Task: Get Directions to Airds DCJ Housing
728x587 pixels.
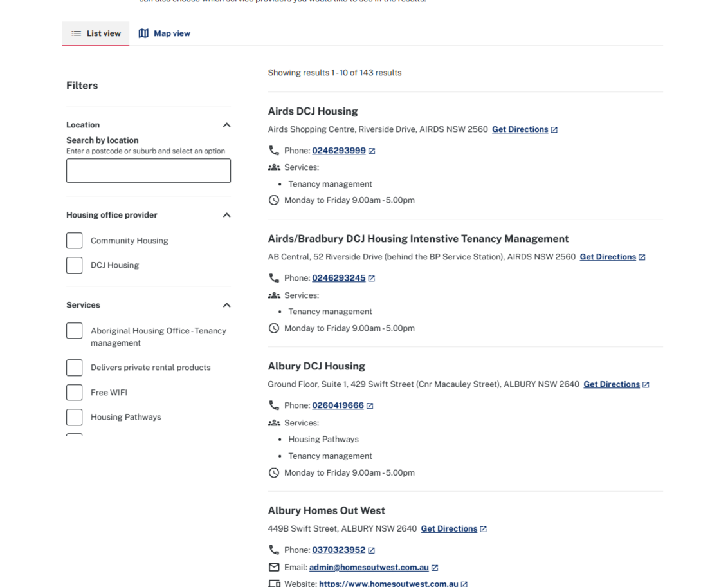Action: pyautogui.click(x=520, y=129)
